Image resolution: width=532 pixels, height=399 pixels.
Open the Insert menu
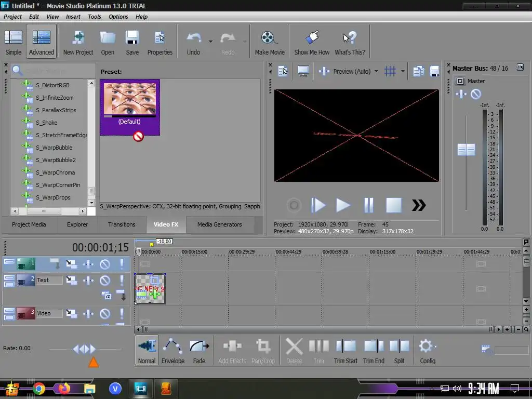[73, 17]
